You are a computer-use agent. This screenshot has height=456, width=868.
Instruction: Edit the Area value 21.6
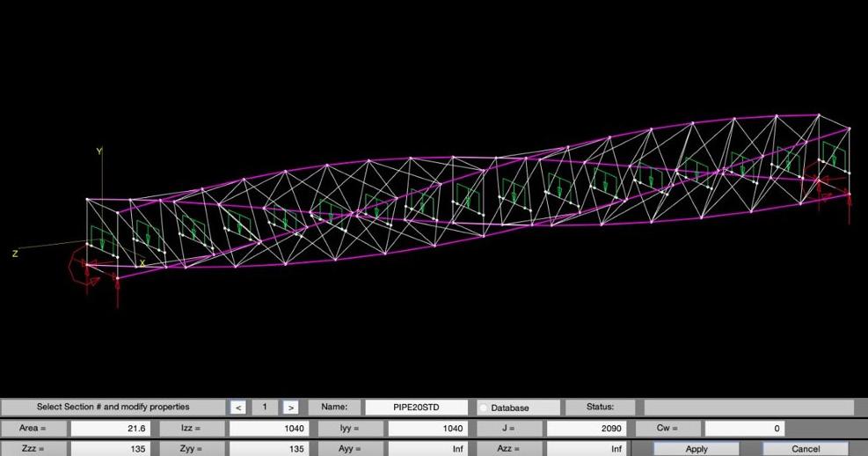tap(110, 429)
